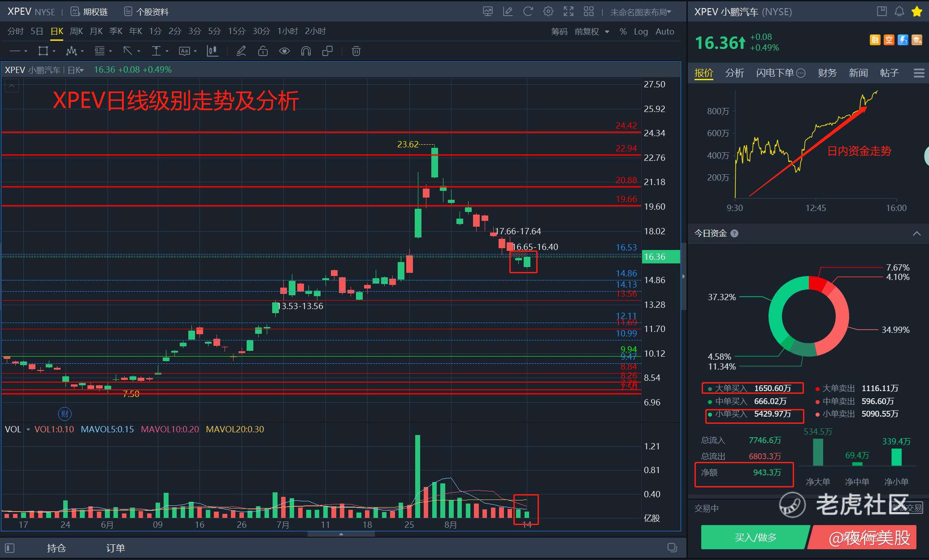Click the 空 short-selling badge icon
This screenshot has height=560, width=929.
coord(889,40)
